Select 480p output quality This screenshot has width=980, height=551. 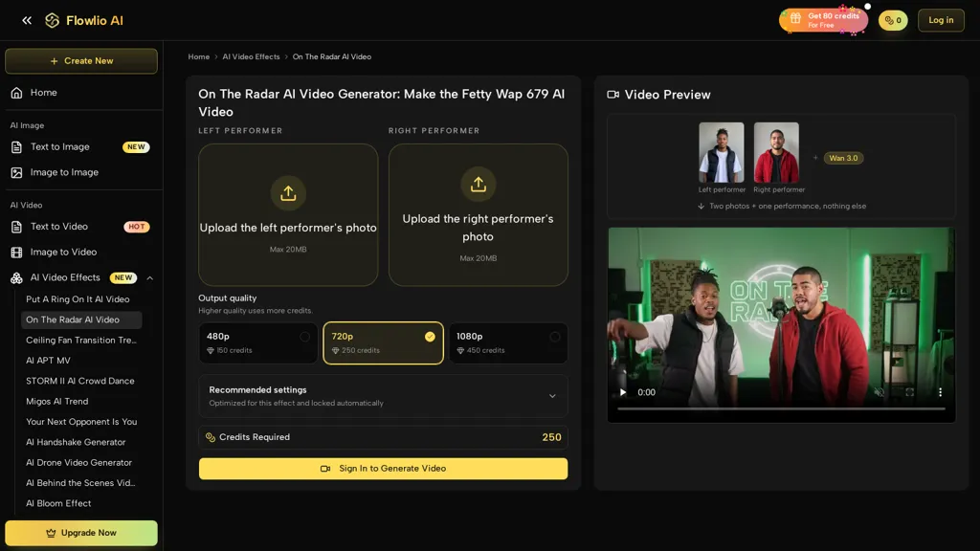click(258, 343)
